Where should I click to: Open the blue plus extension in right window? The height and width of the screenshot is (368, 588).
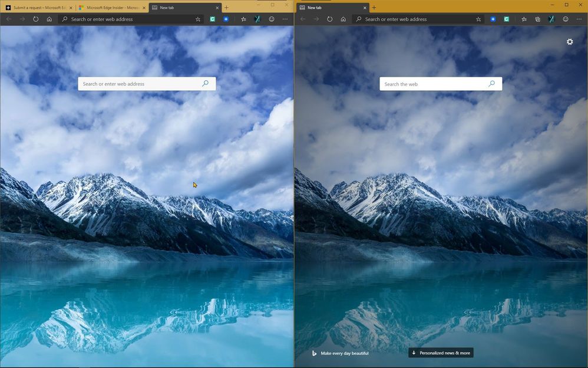(x=493, y=19)
